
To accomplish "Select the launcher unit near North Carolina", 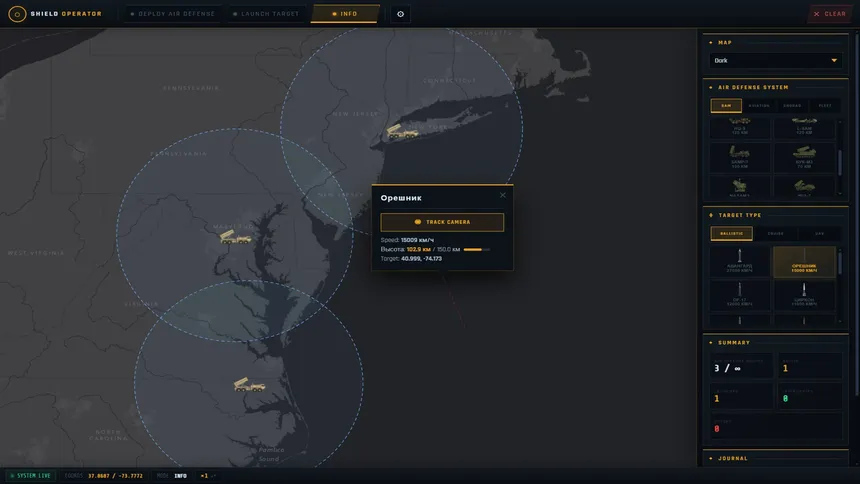I will click(249, 384).
